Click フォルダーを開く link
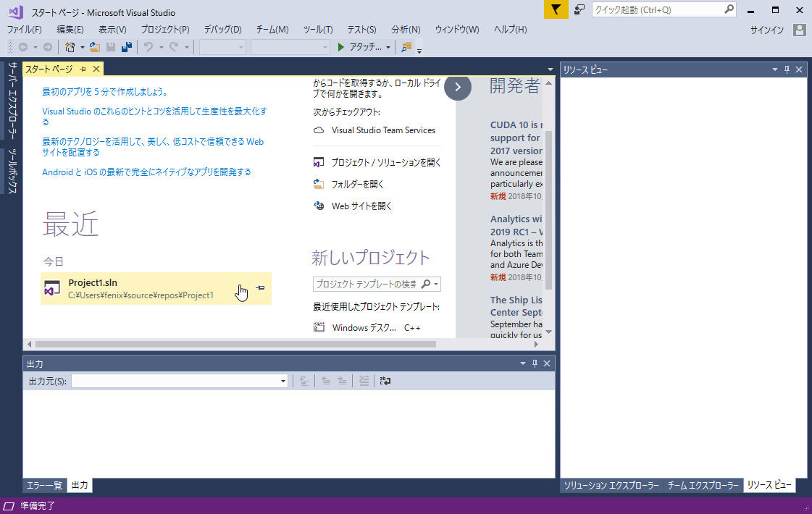 [357, 185]
